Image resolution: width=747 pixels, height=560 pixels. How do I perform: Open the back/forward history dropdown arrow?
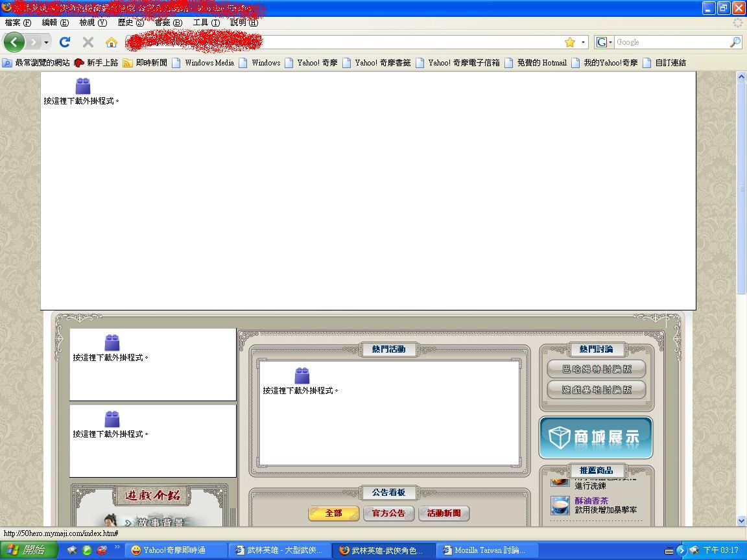46,42
